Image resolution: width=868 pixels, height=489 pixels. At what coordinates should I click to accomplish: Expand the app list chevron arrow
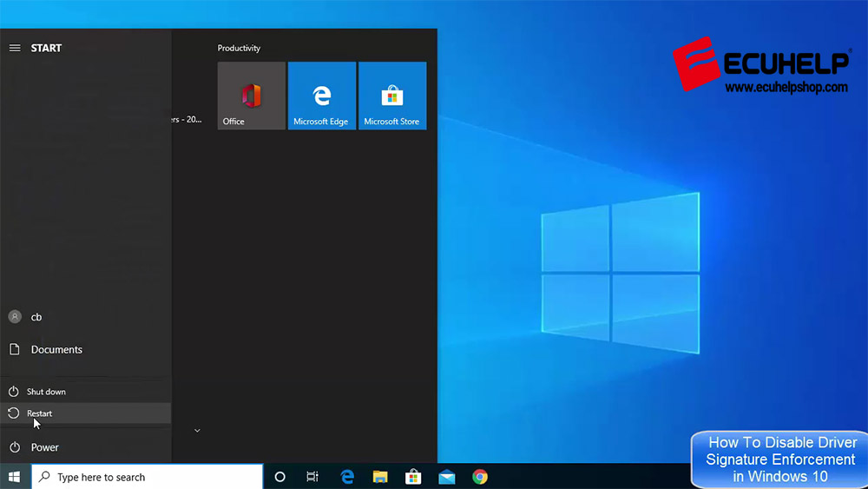point(197,430)
